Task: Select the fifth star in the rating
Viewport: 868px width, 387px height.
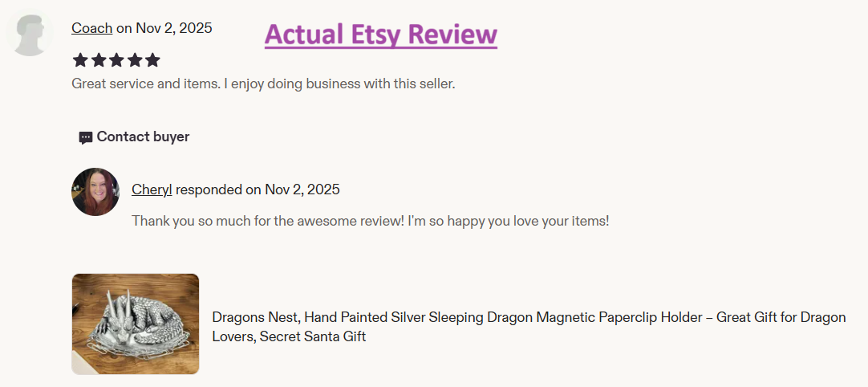Action: [152, 60]
